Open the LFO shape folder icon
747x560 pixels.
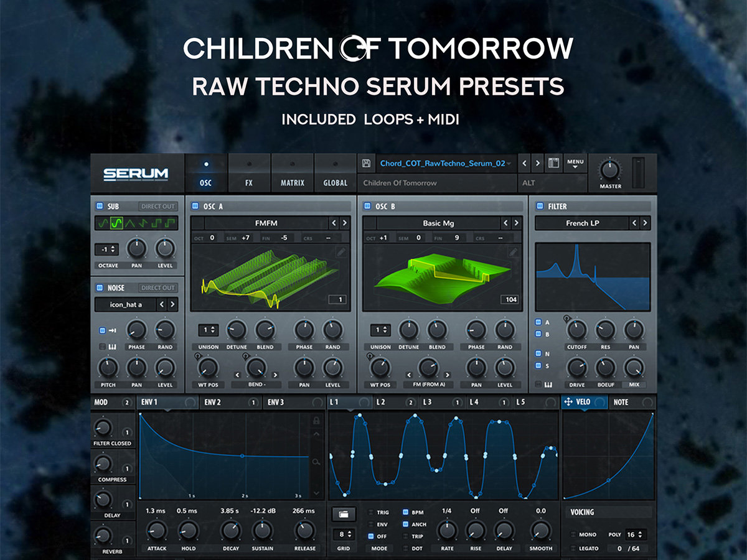(x=344, y=514)
